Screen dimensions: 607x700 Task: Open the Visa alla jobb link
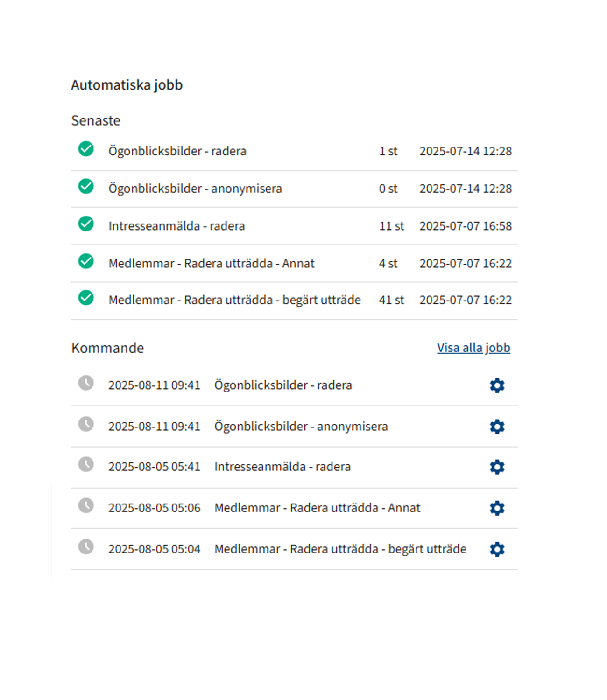(473, 348)
